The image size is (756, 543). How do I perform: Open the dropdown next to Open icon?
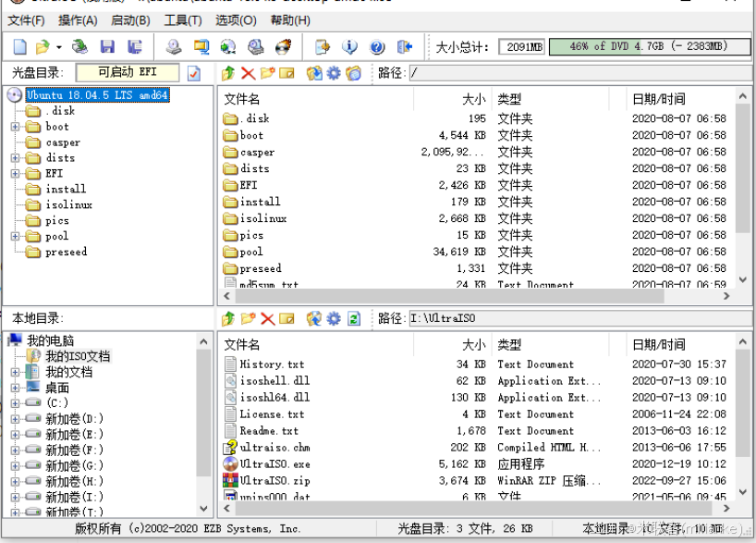[58, 46]
